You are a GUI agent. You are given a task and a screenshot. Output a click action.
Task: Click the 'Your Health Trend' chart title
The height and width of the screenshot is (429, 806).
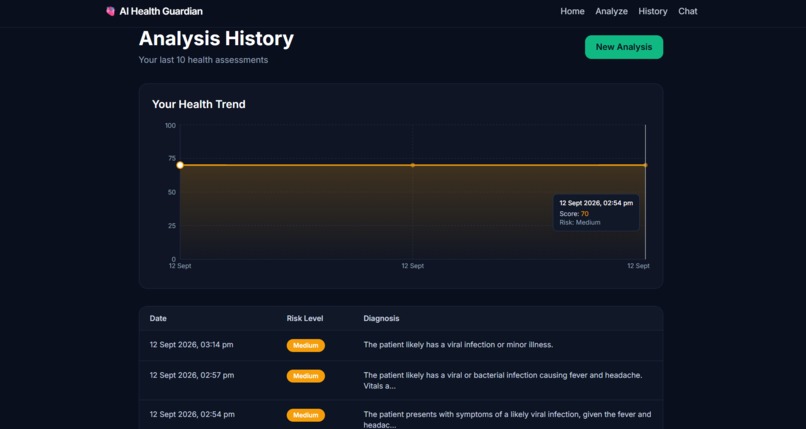tap(198, 104)
